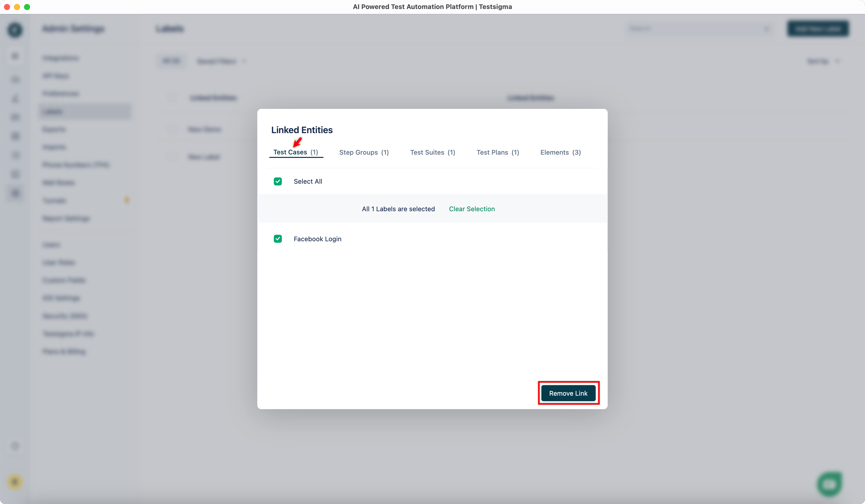Click the yellow user avatar icon
The width and height of the screenshot is (865, 504).
[x=15, y=482]
